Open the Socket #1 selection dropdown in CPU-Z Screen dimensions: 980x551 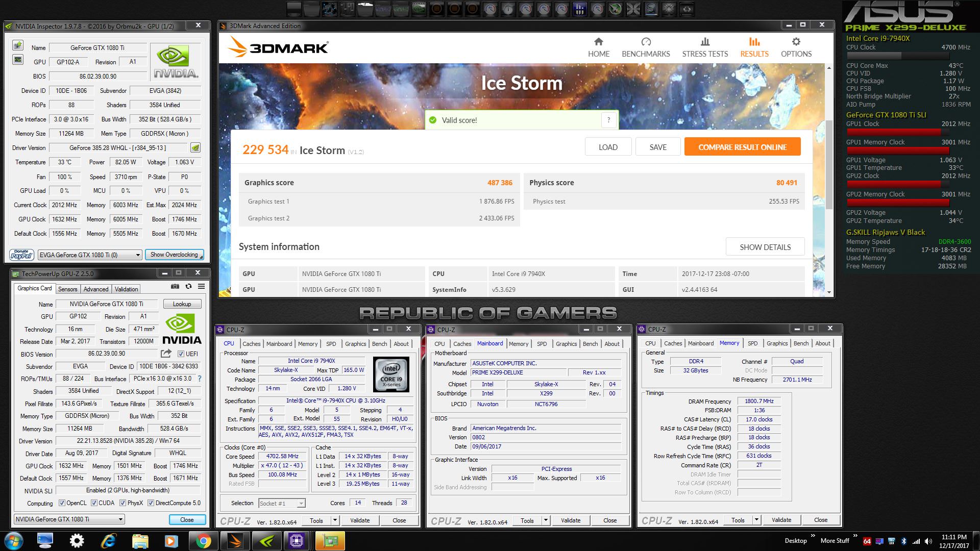(x=282, y=504)
